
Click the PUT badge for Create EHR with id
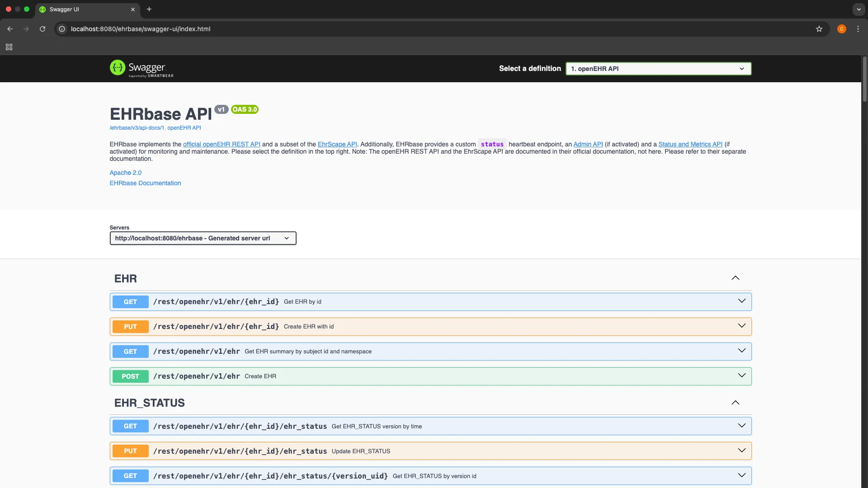[130, 326]
